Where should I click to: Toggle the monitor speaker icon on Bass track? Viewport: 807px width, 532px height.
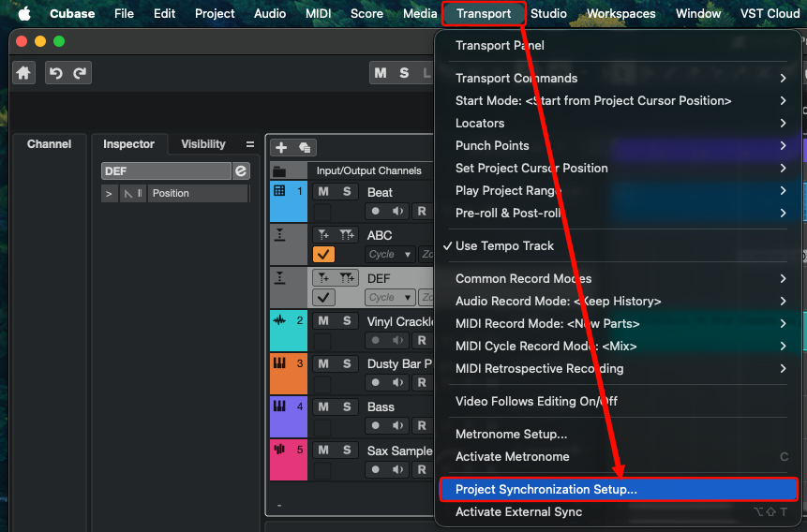397,425
